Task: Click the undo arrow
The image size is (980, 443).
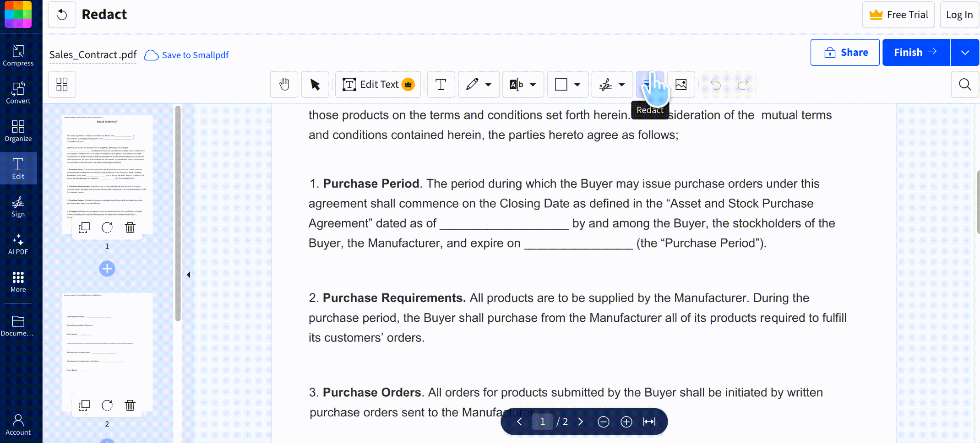Action: point(716,84)
